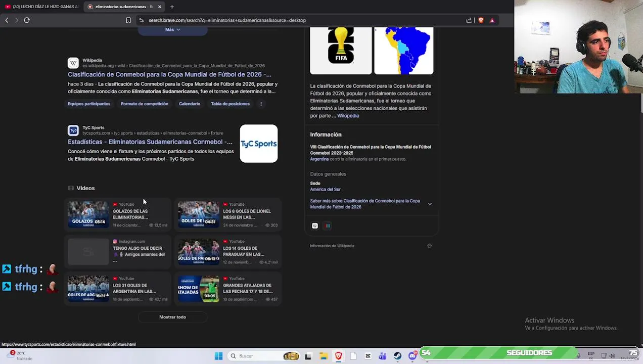
Task: Open the Calendario sublink
Action: click(x=190, y=104)
